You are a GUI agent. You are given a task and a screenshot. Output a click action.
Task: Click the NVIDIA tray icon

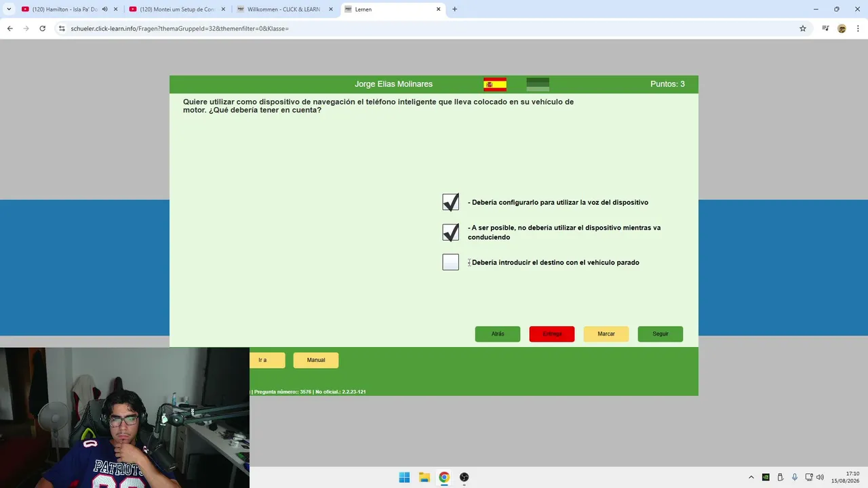(x=766, y=477)
